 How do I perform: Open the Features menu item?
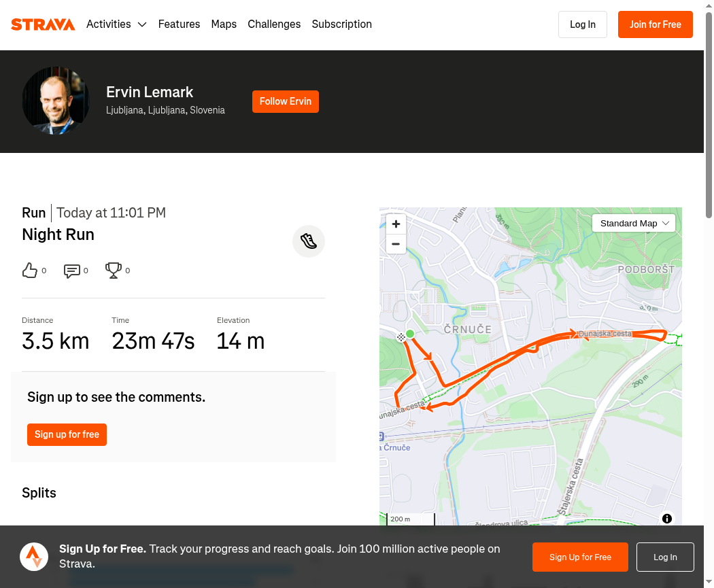point(179,24)
